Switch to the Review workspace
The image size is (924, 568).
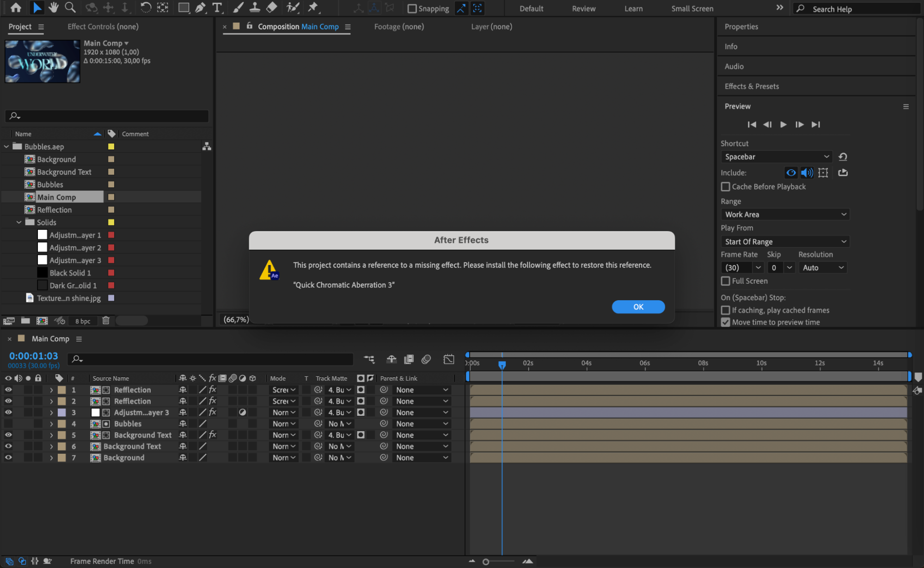[583, 8]
